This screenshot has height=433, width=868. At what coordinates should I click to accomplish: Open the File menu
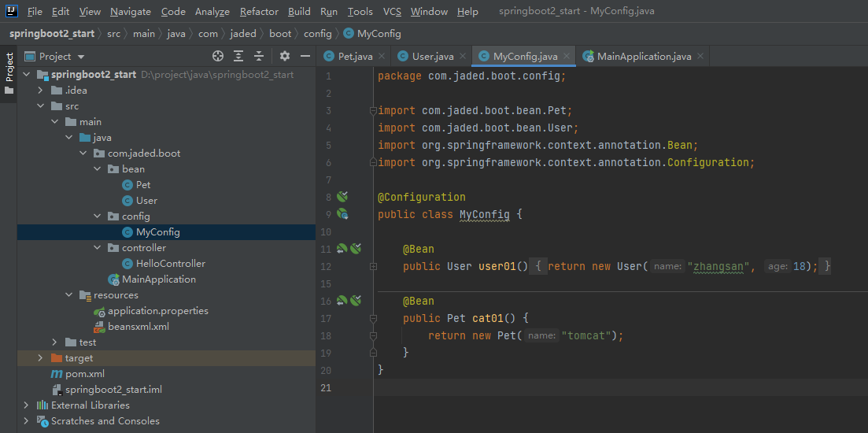(35, 12)
